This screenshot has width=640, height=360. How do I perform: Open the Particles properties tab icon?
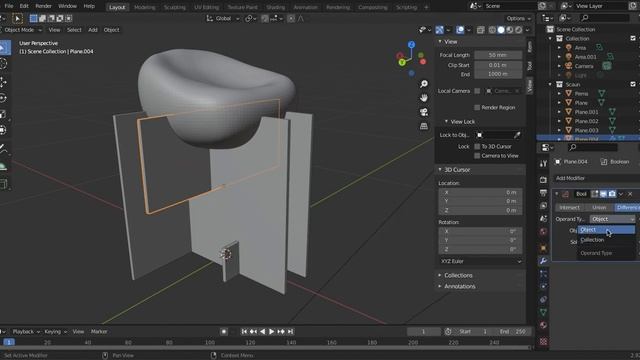[x=543, y=273]
